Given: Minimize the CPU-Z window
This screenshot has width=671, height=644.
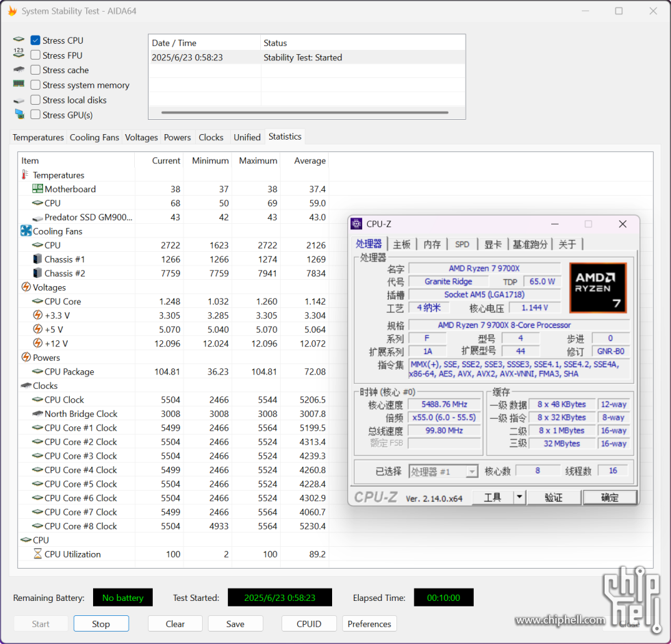Looking at the screenshot, I should (555, 224).
